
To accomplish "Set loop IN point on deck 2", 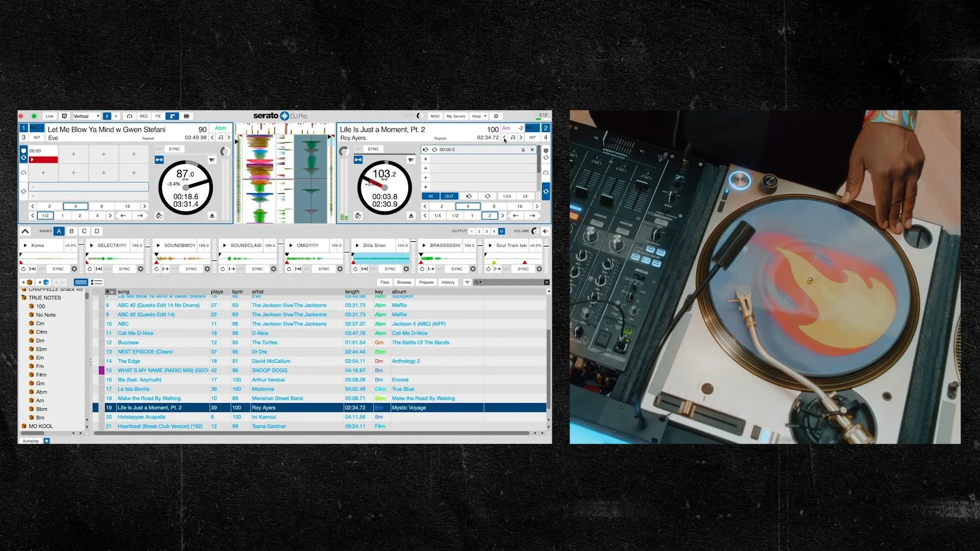I will point(430,196).
